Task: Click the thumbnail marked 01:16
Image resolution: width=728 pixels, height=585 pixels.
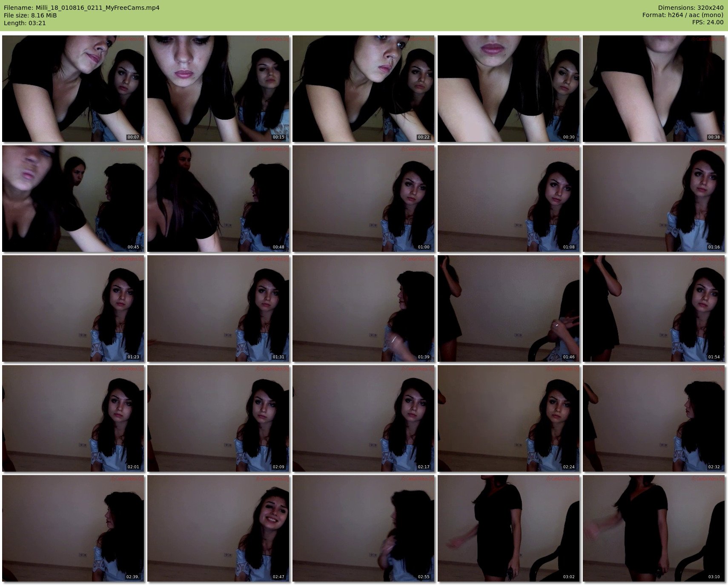Action: click(x=654, y=199)
